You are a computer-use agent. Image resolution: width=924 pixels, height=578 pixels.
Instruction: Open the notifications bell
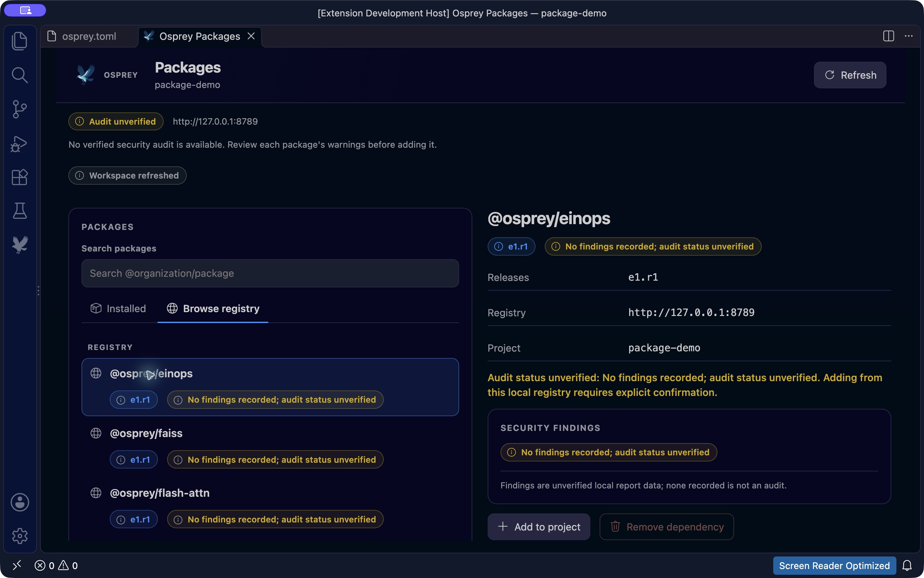click(x=907, y=565)
